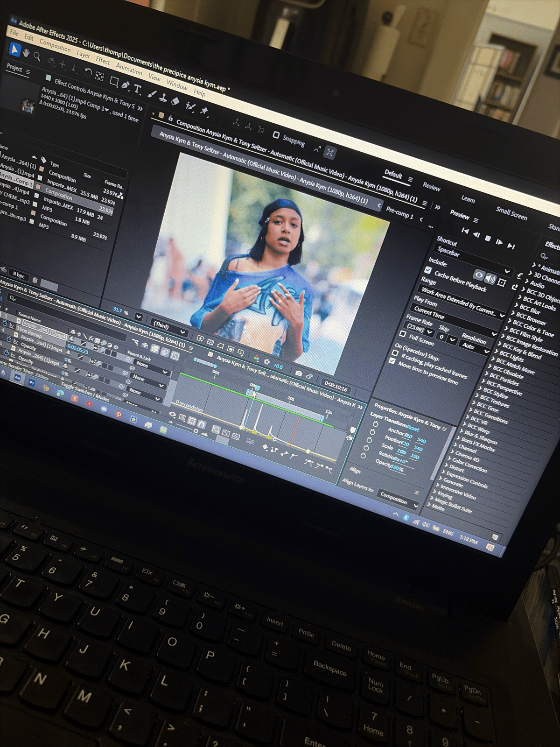Click the volume tray icon
This screenshot has width=560, height=747.
(426, 524)
